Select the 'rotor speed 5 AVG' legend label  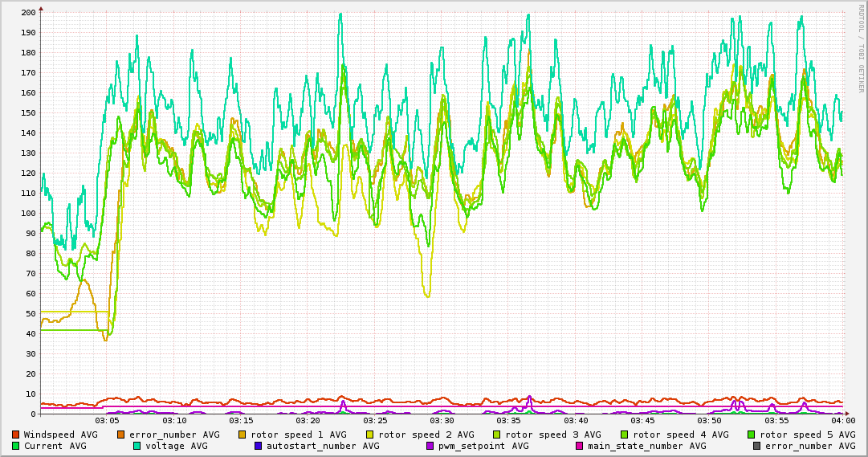click(x=808, y=435)
